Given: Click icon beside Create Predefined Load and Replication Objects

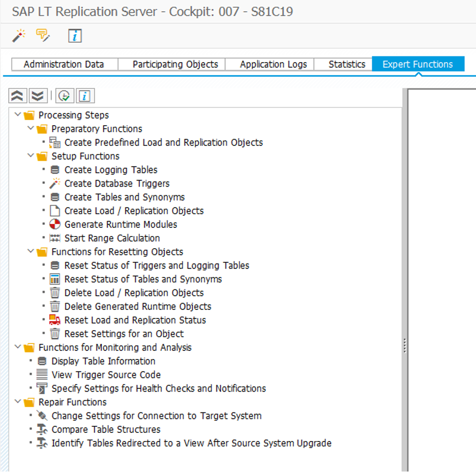Looking at the screenshot, I should click(x=55, y=142).
